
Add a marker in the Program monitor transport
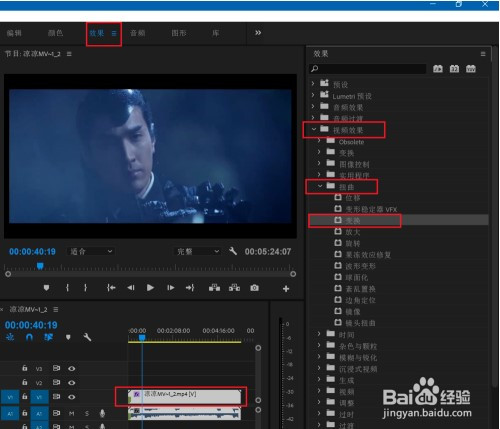click(46, 288)
